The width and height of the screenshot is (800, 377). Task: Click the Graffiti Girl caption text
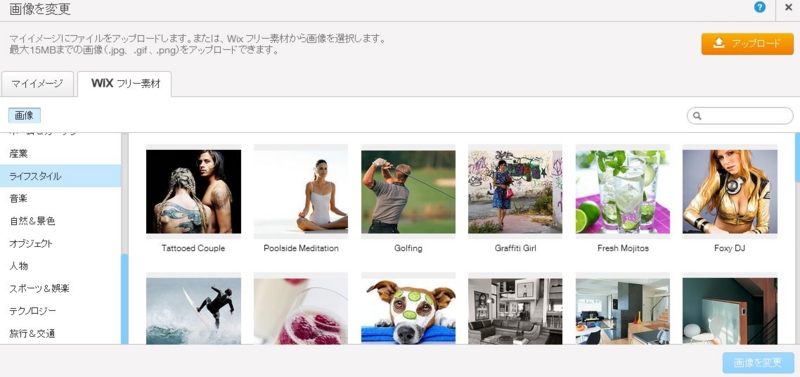[515, 248]
